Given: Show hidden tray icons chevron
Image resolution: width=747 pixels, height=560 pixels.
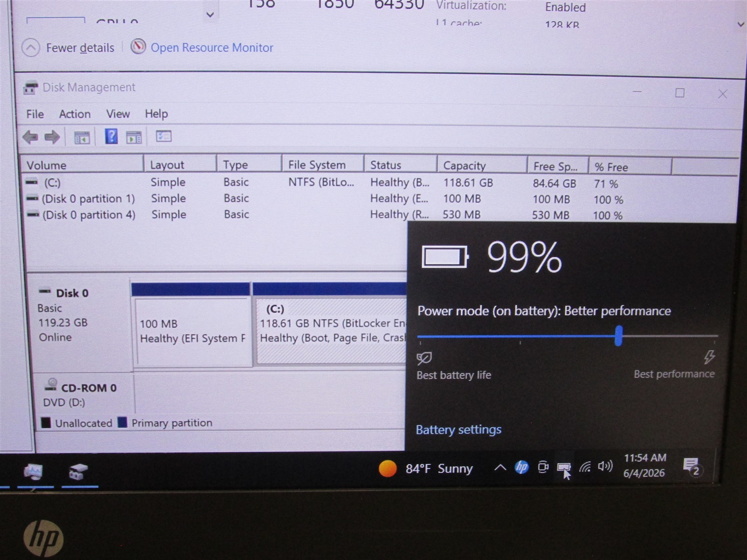Looking at the screenshot, I should pyautogui.click(x=500, y=467).
